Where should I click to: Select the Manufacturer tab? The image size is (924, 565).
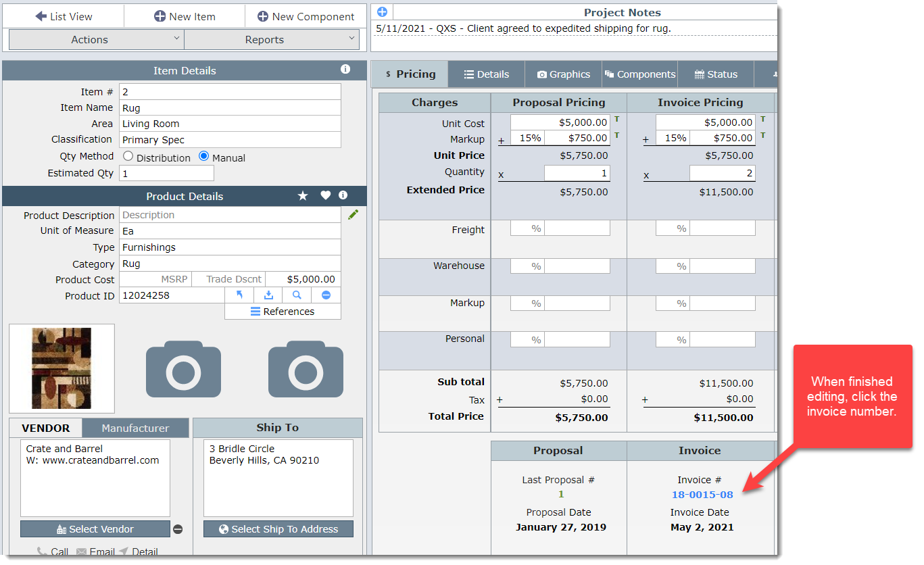click(135, 428)
